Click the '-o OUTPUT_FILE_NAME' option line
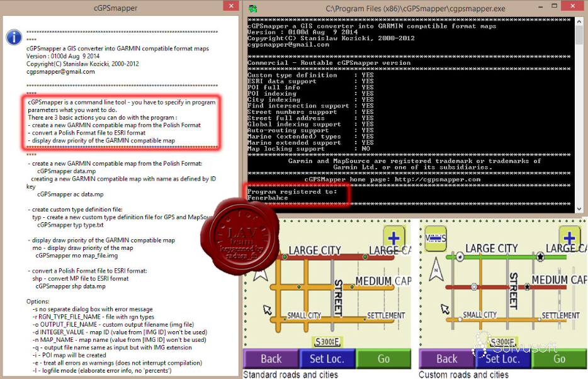Screen dimensions: 588x379 pyautogui.click(x=113, y=325)
